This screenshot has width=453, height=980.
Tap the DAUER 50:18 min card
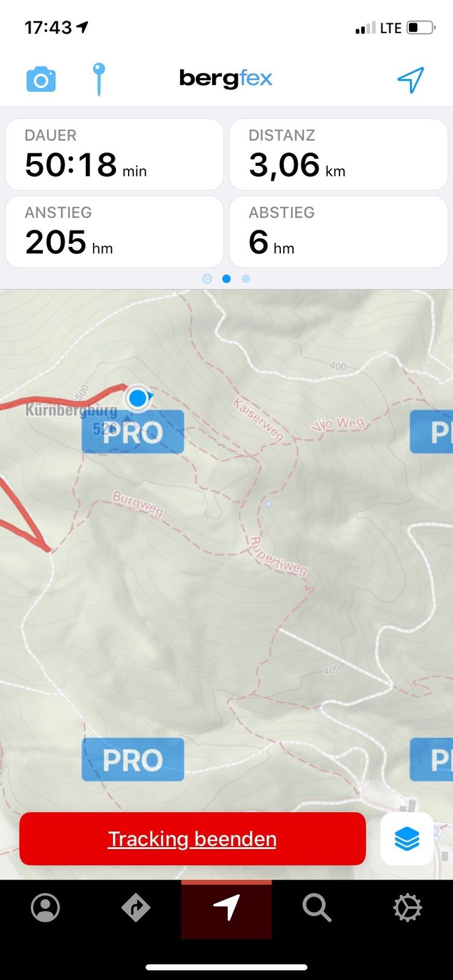(114, 154)
